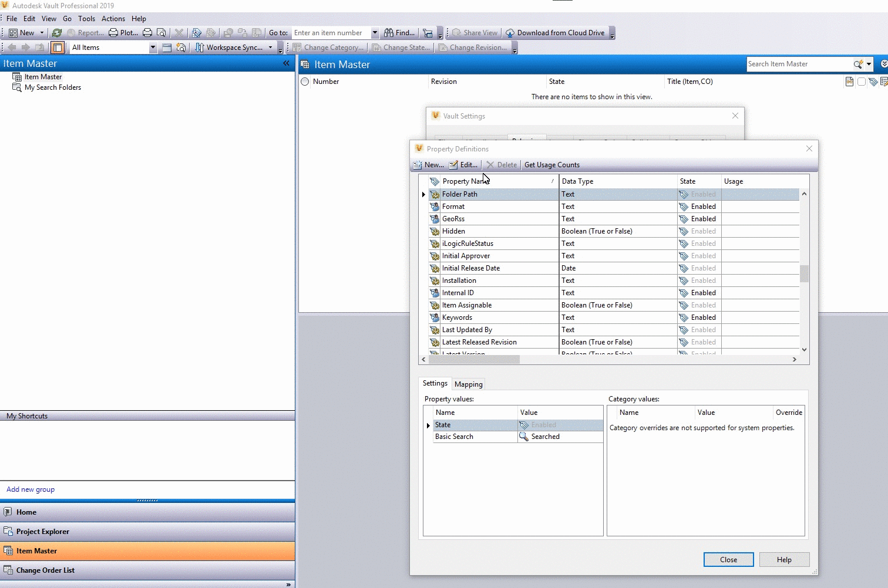The width and height of the screenshot is (888, 588).
Task: Open the Workspace Sync dropdown arrow
Action: click(x=271, y=48)
